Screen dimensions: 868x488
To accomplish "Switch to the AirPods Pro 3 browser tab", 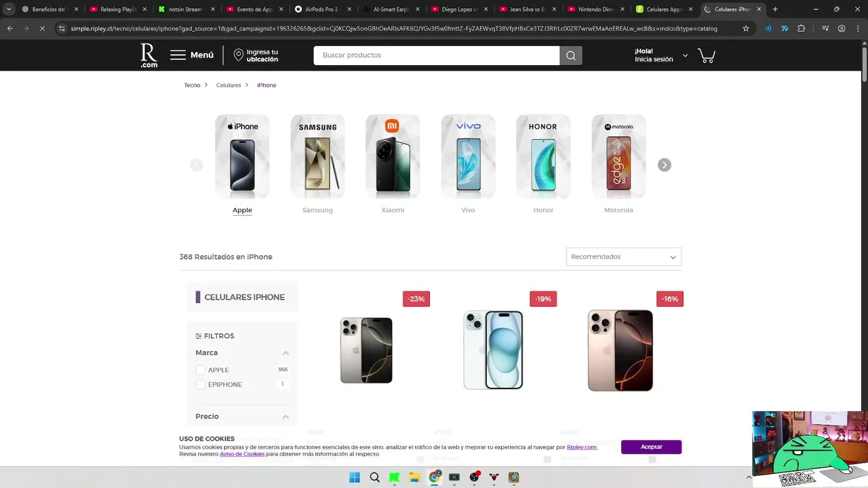I will [x=321, y=9].
